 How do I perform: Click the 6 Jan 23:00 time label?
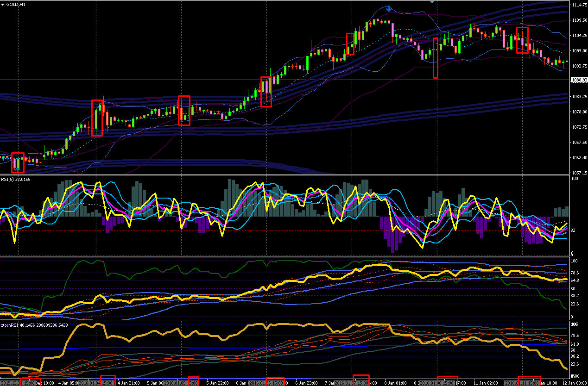click(x=306, y=383)
